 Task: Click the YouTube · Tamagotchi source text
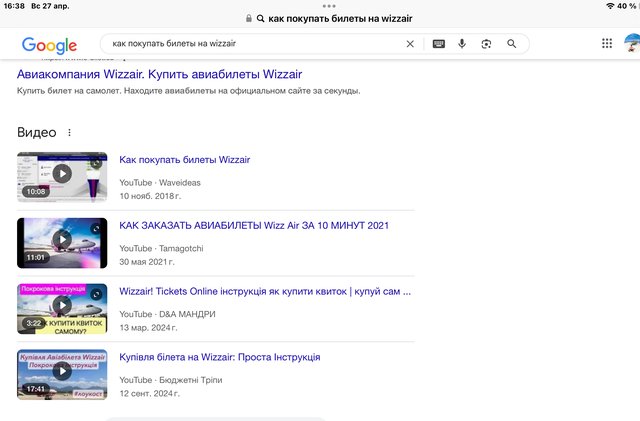[x=161, y=248]
